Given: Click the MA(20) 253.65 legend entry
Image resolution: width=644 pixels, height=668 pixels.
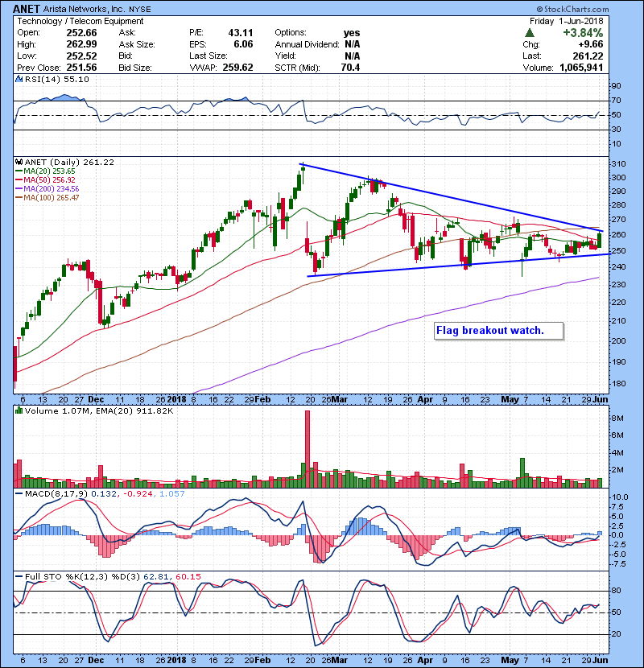Looking at the screenshot, I should (x=45, y=171).
